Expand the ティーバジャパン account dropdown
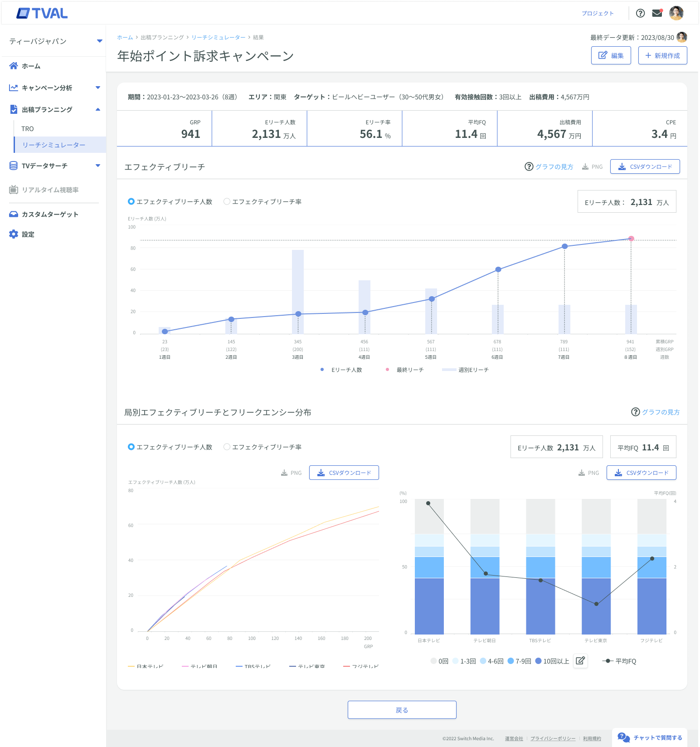Screen dimensions: 700x747 (99, 41)
